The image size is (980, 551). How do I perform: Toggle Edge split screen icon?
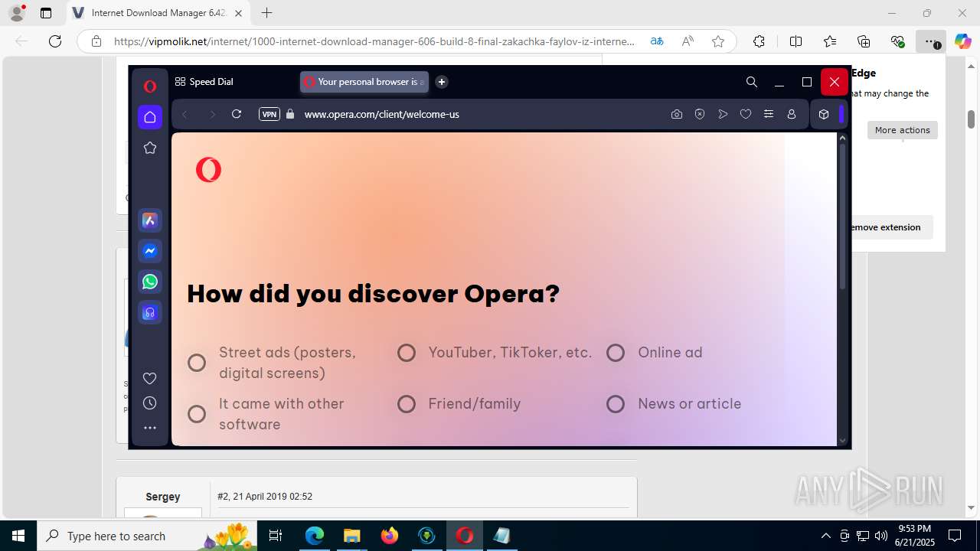coord(795,41)
